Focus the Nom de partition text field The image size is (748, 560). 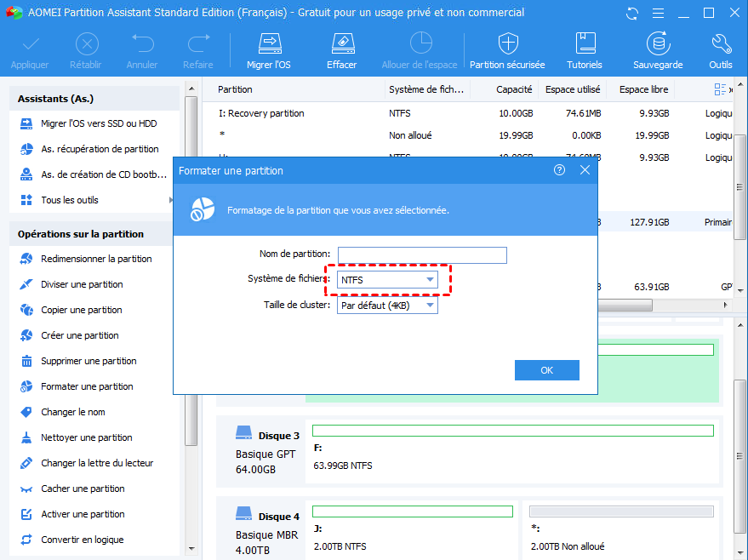point(422,255)
